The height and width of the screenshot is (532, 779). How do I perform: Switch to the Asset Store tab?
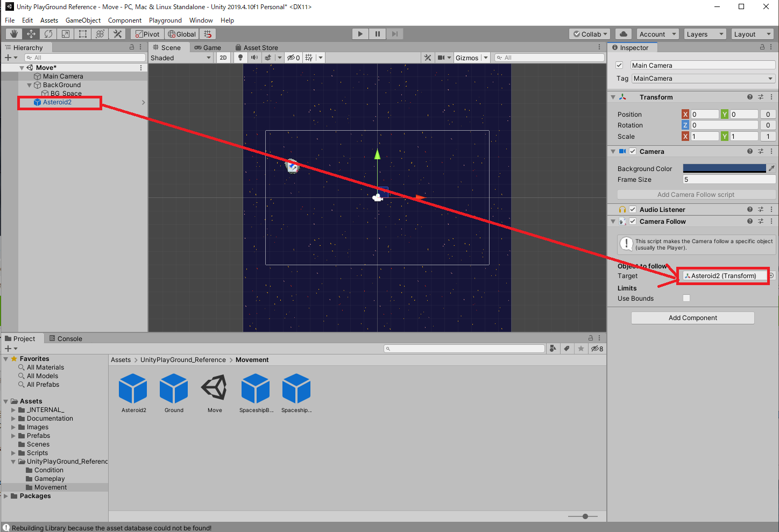pyautogui.click(x=257, y=47)
